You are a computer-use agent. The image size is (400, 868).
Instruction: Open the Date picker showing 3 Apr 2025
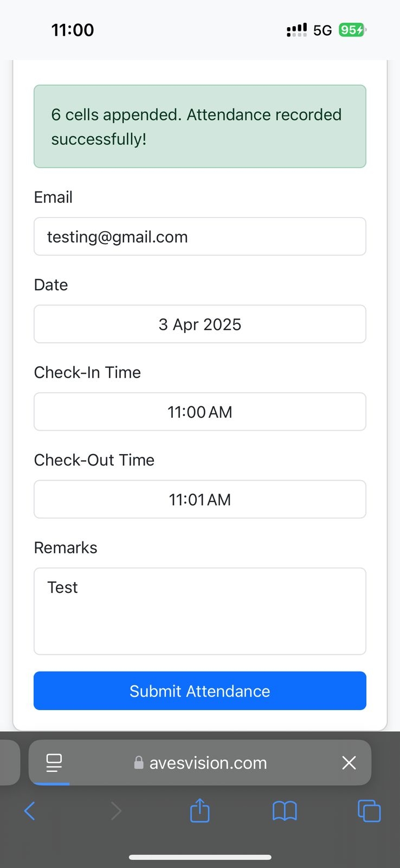200,324
